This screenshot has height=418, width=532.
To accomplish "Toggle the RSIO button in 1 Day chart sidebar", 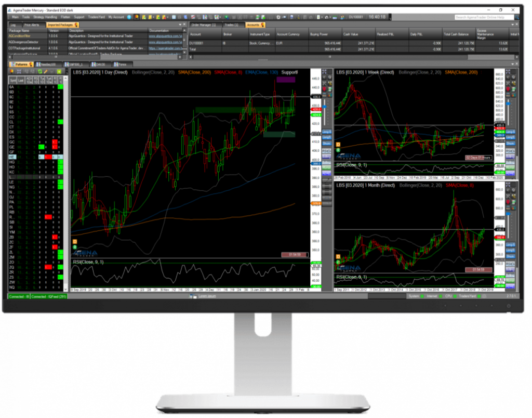I will pyautogui.click(x=326, y=151).
